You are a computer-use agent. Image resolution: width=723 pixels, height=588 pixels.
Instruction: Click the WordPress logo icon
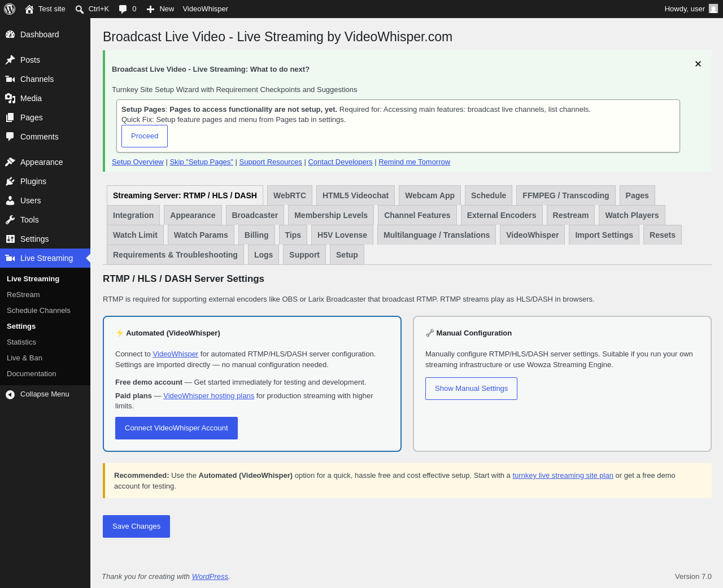[x=10, y=9]
